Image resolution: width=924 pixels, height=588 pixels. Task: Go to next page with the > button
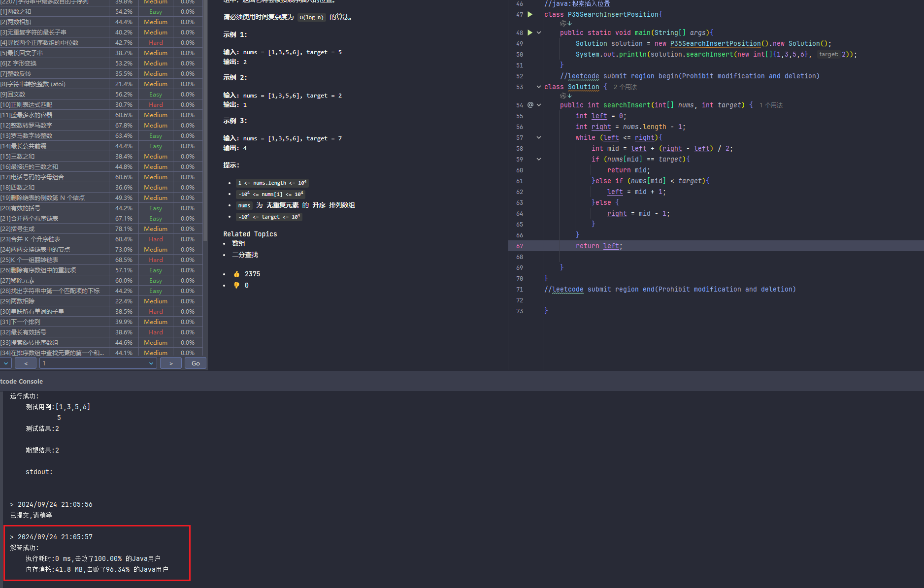(171, 363)
